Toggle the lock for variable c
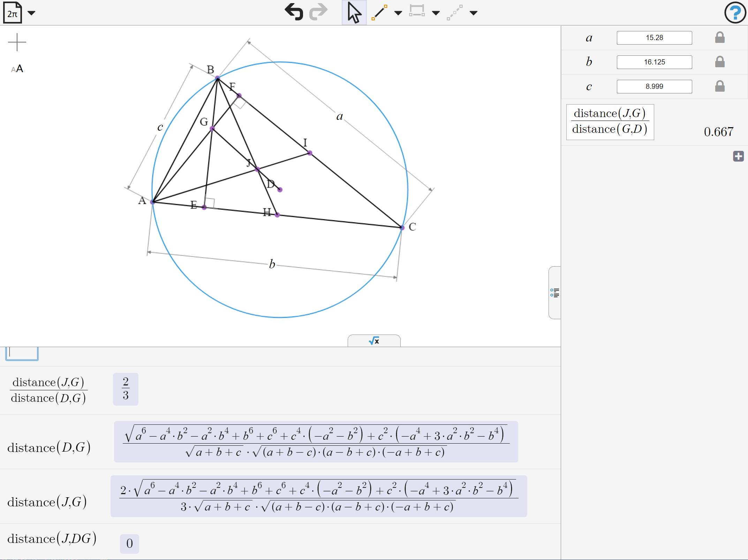 (720, 86)
